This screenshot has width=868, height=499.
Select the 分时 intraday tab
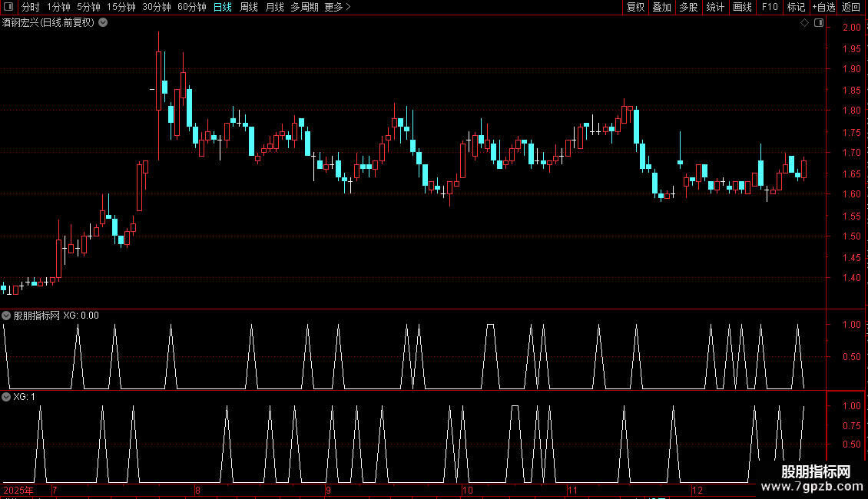pyautogui.click(x=30, y=7)
